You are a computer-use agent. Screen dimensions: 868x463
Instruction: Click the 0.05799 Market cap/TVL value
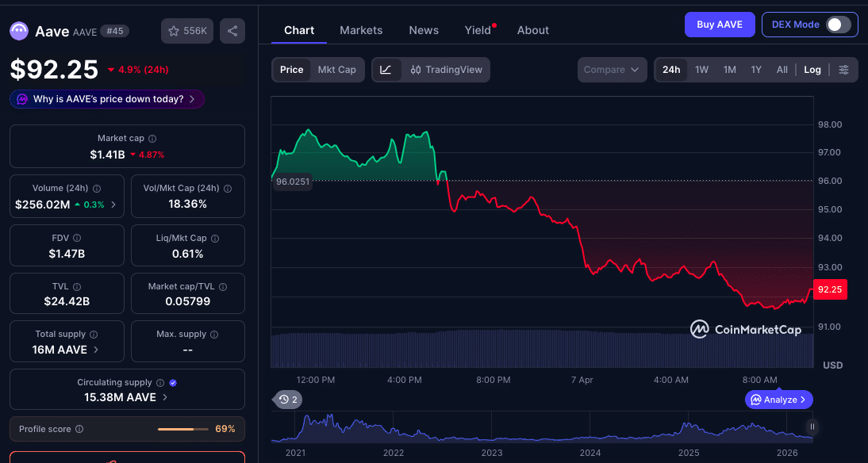(188, 301)
